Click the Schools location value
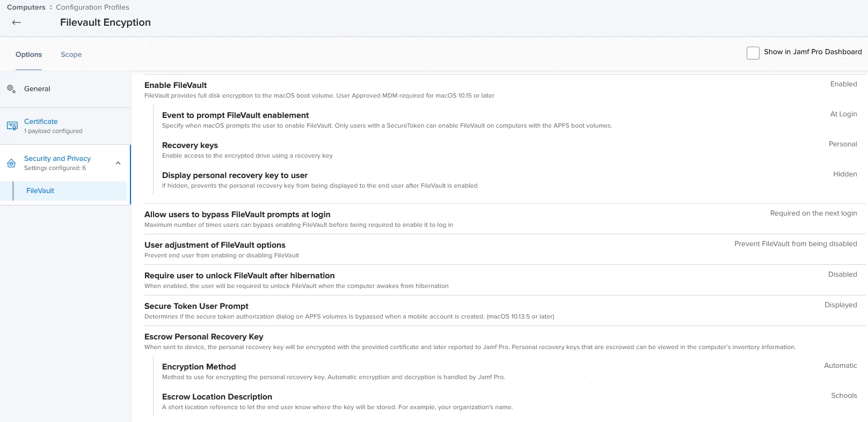This screenshot has width=868, height=422. [x=844, y=396]
